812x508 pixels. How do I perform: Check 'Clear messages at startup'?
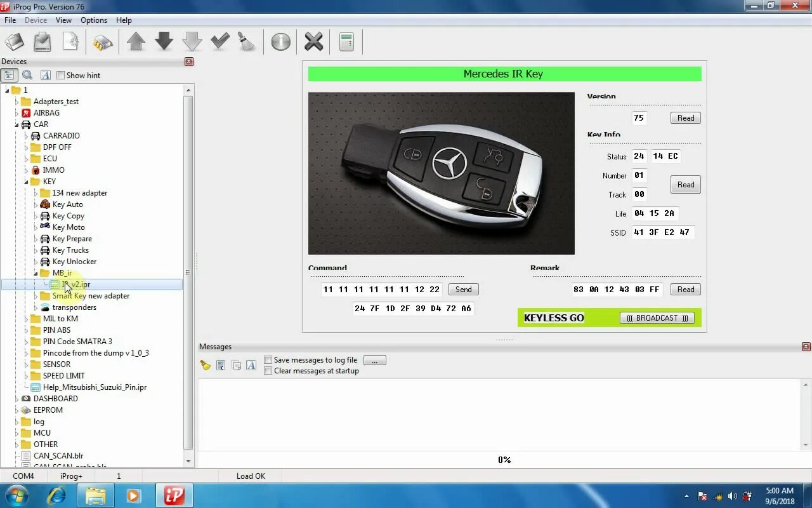pyautogui.click(x=268, y=371)
